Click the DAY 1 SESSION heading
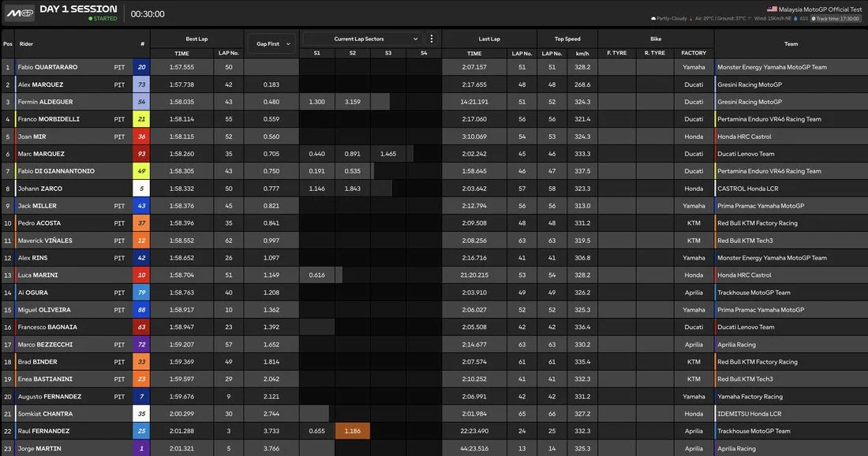Image resolution: width=868 pixels, height=456 pixels. (79, 9)
